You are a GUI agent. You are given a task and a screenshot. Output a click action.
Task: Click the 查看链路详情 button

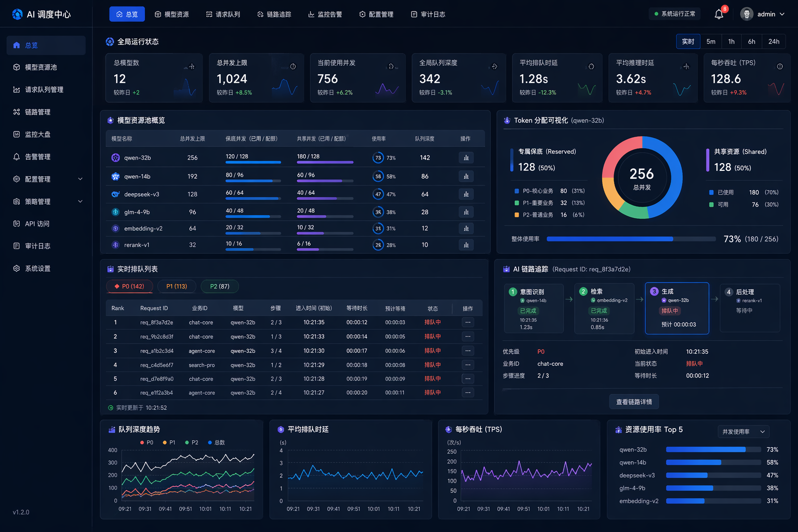pos(634,402)
